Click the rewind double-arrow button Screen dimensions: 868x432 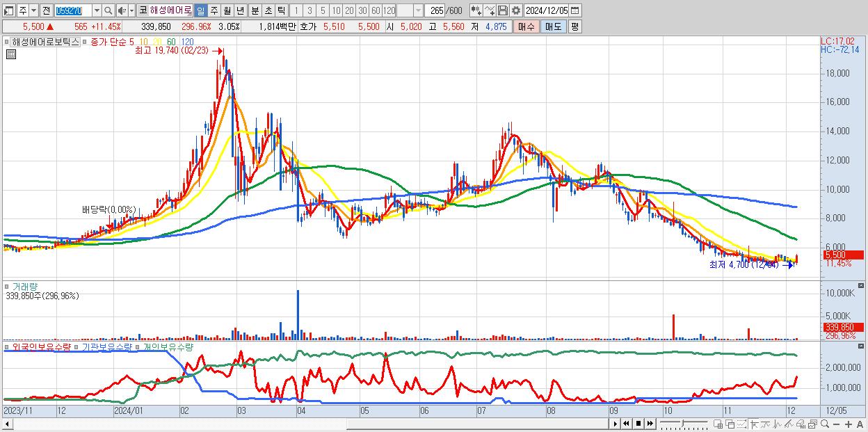tap(626, 424)
